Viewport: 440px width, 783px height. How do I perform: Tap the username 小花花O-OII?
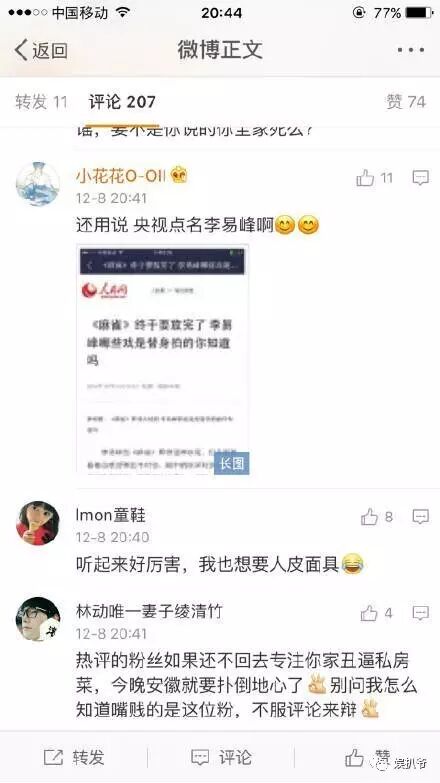[122, 176]
